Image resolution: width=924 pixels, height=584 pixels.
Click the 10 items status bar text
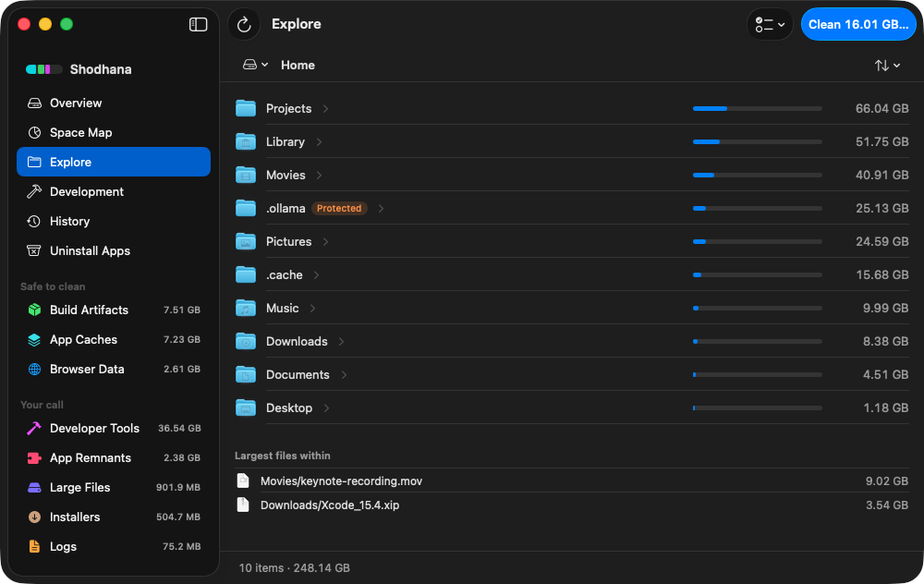point(294,568)
